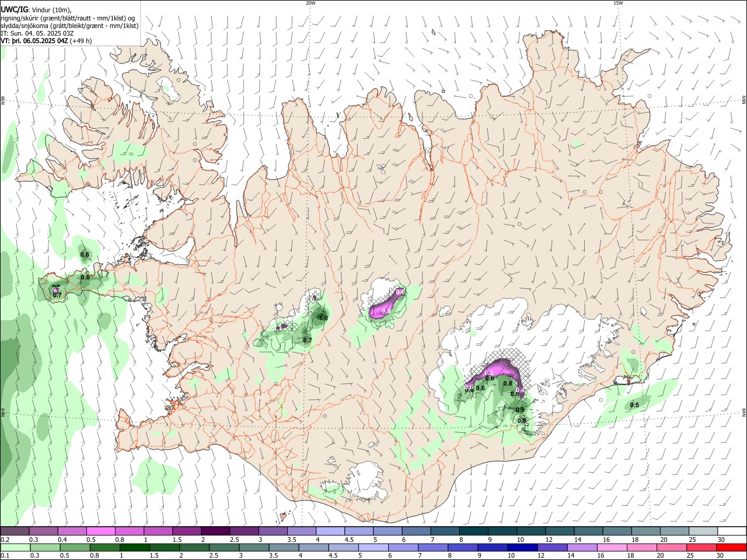The height and width of the screenshot is (560, 747).
Task: Click the '0.5' precipitation value offshore in the southeast
Action: pos(634,405)
